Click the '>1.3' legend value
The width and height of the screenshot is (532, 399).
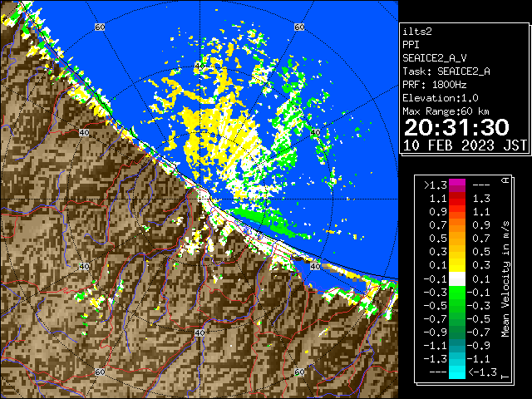pos(436,185)
